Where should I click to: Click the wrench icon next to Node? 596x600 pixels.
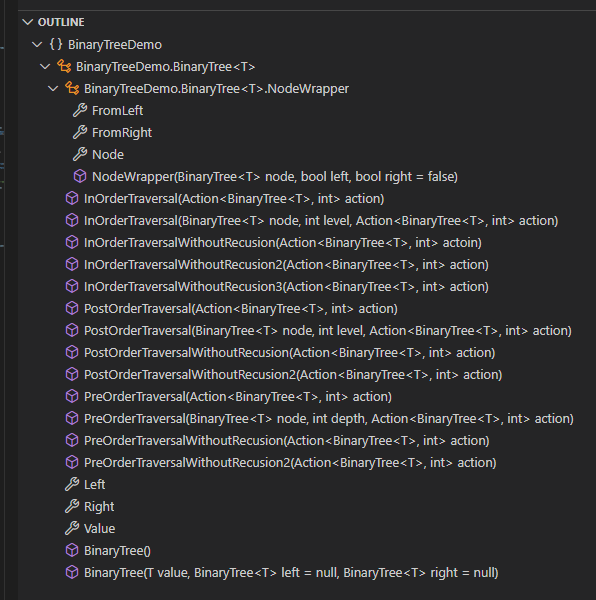click(80, 155)
